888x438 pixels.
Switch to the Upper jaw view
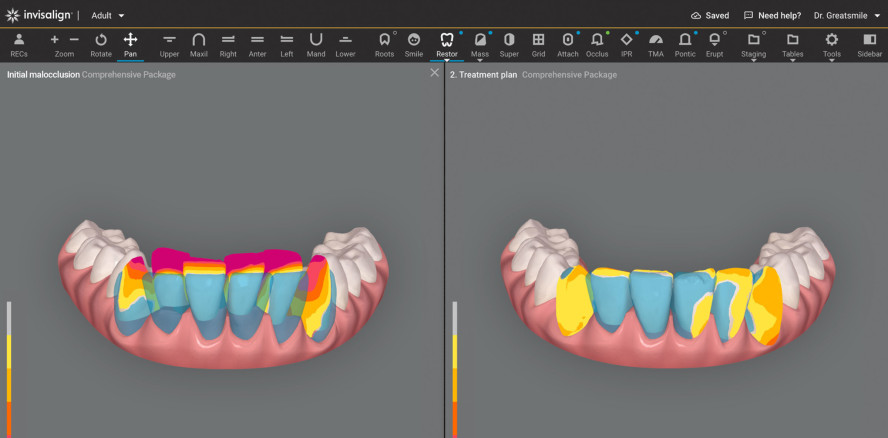[169, 44]
